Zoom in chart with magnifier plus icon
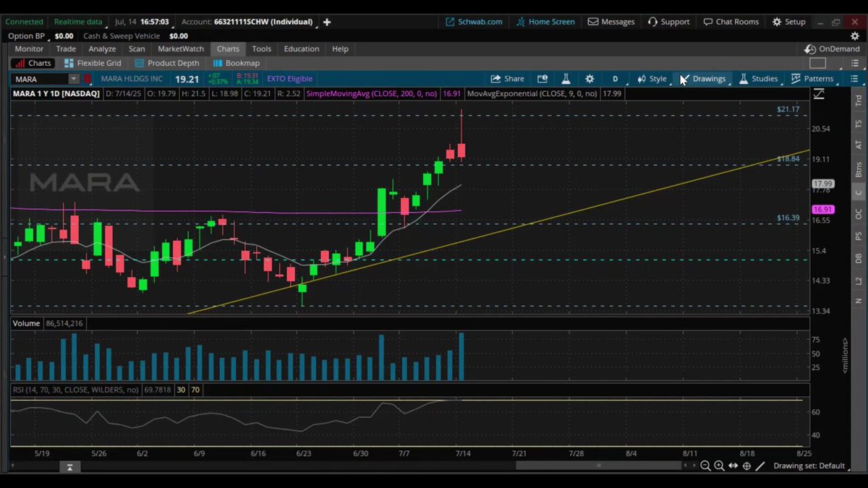 [x=719, y=466]
